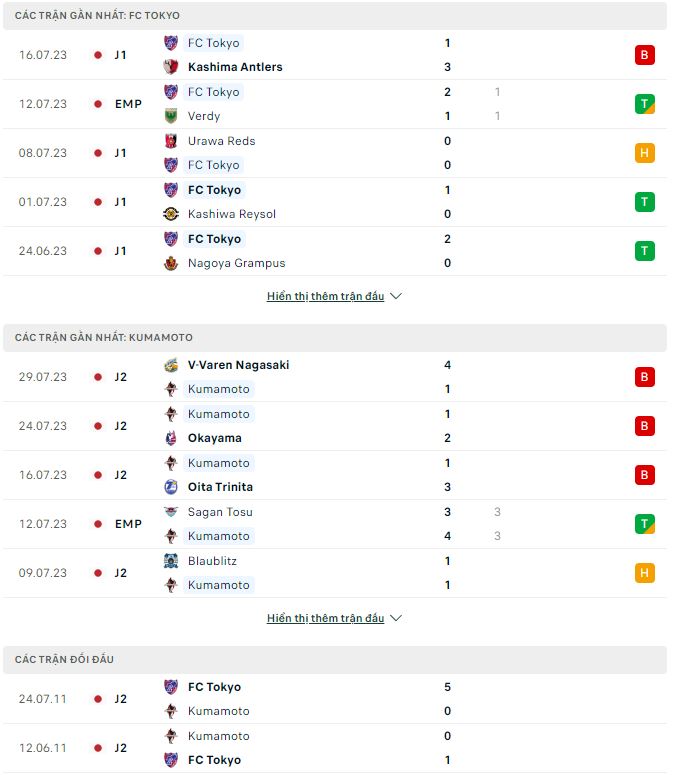The height and width of the screenshot is (775, 674).
Task: Click the Sagan Tosu club logo
Action: tap(171, 512)
